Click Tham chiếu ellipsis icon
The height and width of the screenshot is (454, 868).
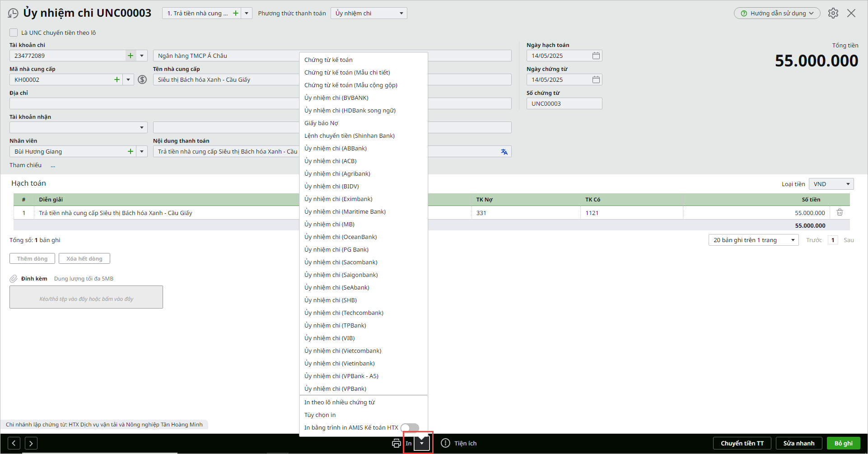pos(53,165)
